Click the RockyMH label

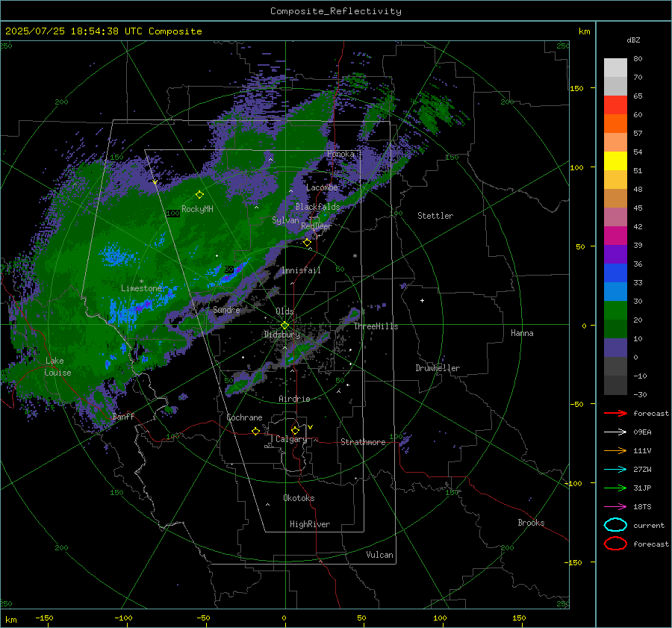197,209
